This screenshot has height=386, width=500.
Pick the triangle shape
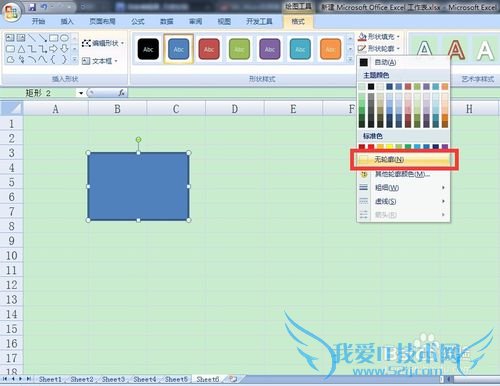click(21, 49)
